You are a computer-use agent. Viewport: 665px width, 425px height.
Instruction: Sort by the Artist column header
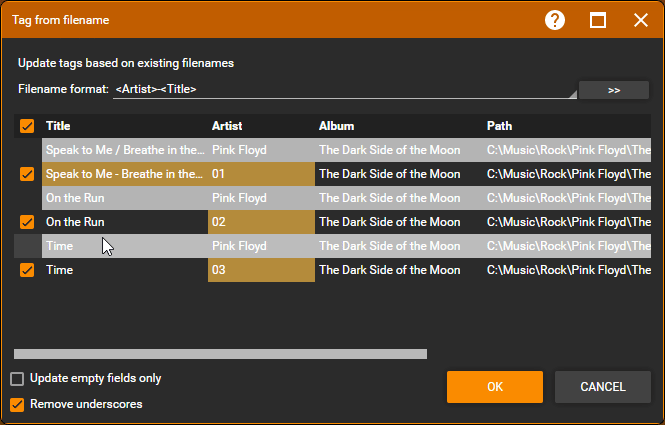(227, 126)
